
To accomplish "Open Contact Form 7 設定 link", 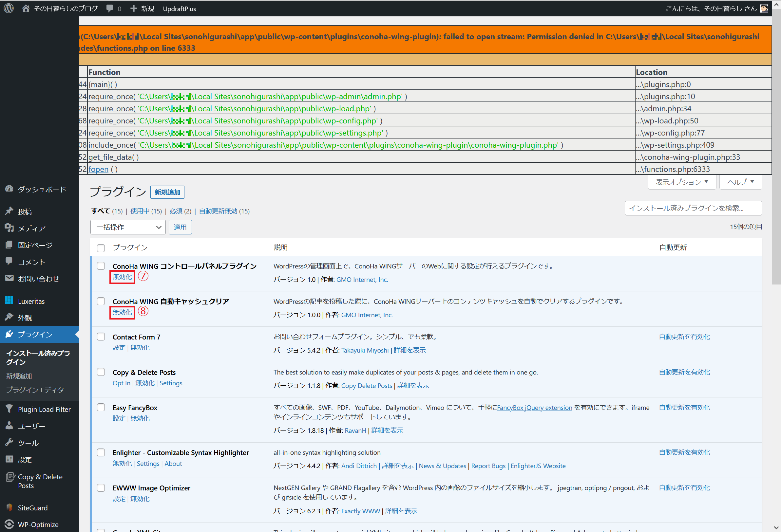I will [119, 348].
